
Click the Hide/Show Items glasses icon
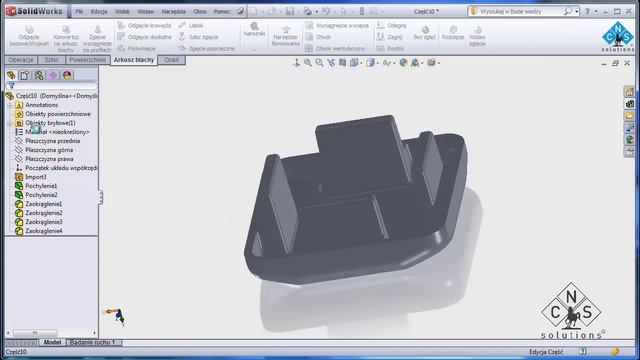[x=386, y=63]
